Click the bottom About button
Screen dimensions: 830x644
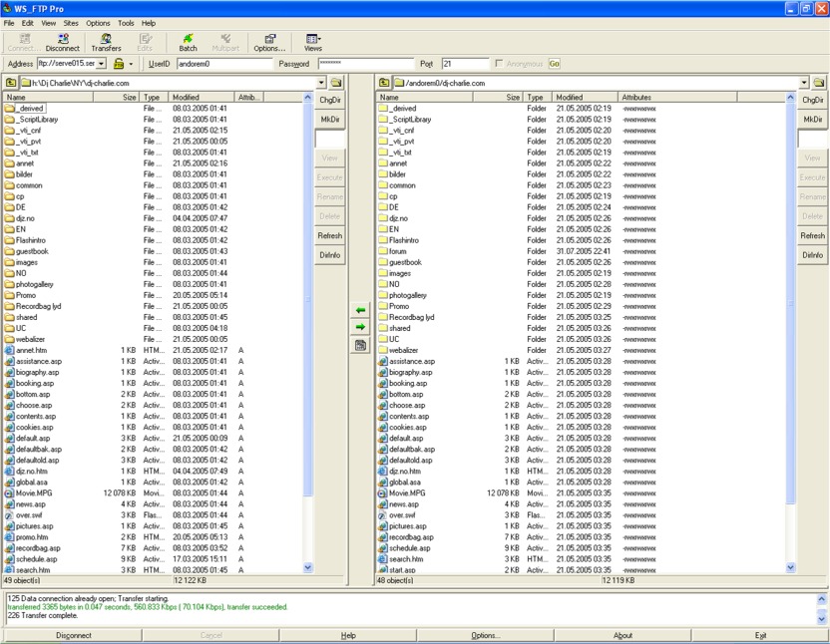coord(622,636)
